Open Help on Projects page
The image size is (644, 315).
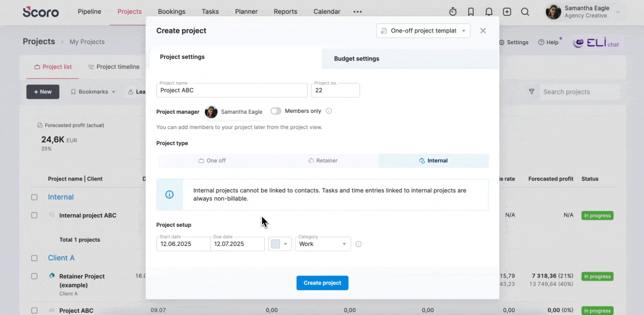[x=548, y=42]
